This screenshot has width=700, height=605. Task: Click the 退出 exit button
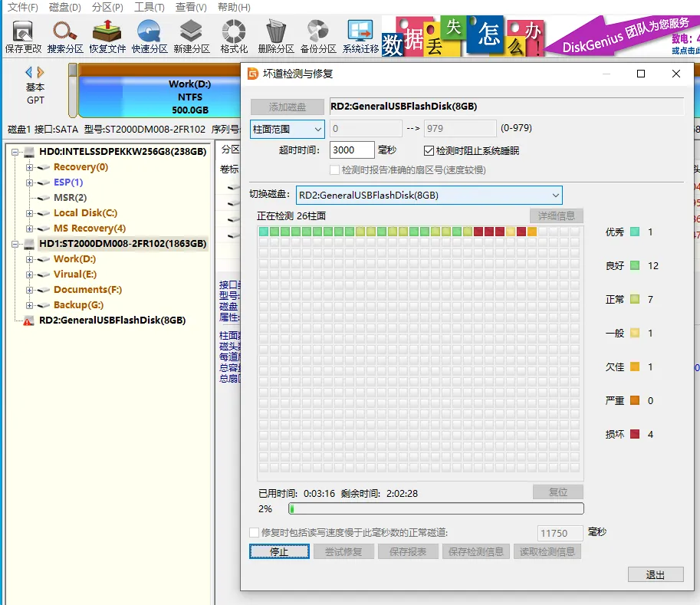[x=656, y=574]
